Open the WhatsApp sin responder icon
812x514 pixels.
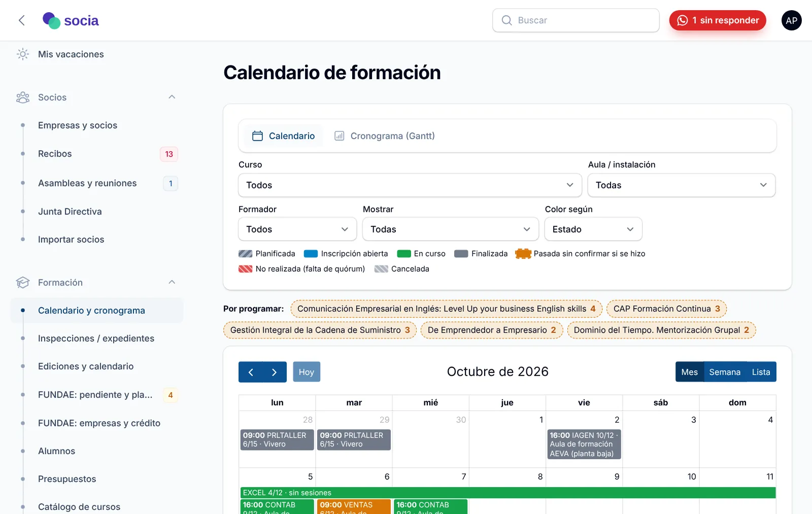coord(683,20)
